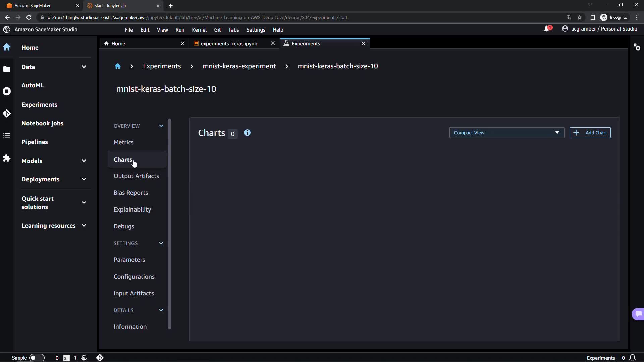Click the home icon in the breadcrumb
Viewport: 644px width, 362px height.
[117, 66]
